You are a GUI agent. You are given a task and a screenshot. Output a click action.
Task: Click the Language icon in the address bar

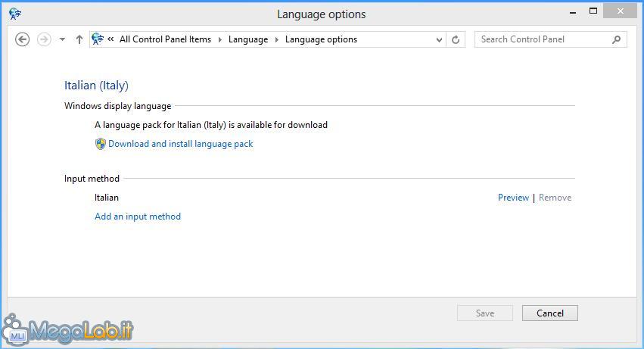click(x=98, y=39)
